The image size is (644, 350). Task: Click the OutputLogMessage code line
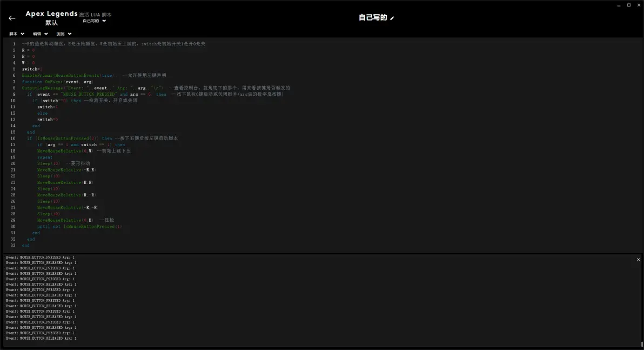(156, 88)
